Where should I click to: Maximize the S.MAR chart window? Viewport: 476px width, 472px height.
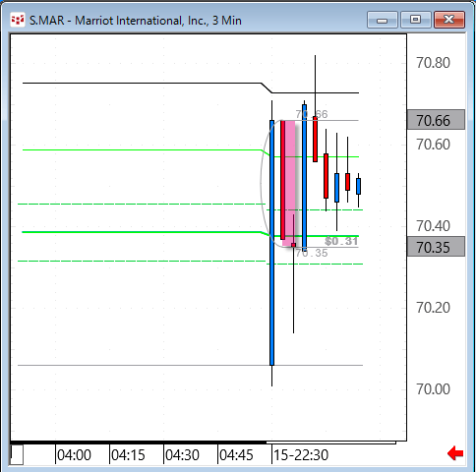pyautogui.click(x=415, y=20)
